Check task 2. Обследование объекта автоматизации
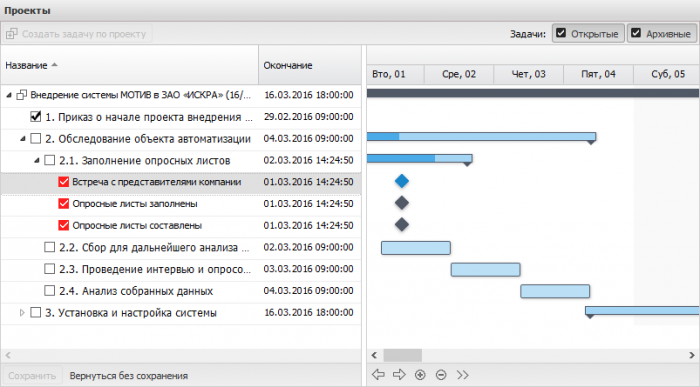The height and width of the screenshot is (387, 700). (x=36, y=138)
